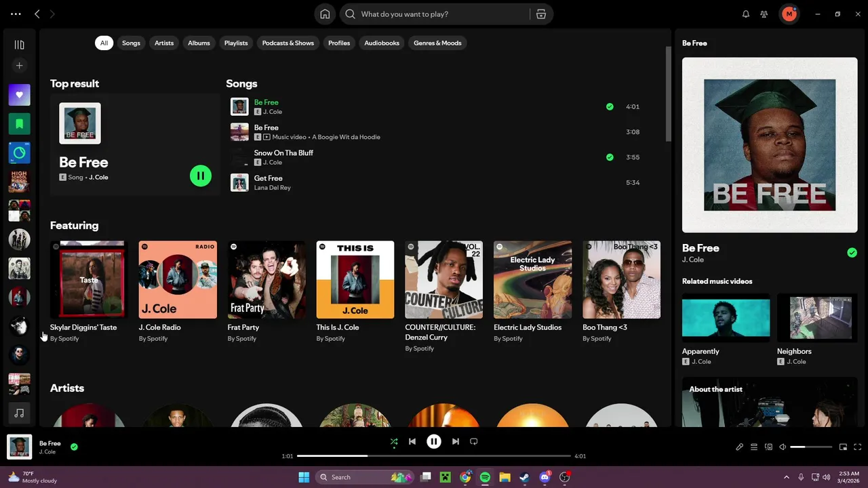868x488 pixels.
Task: Open Connect to a device icon
Action: [x=768, y=447]
